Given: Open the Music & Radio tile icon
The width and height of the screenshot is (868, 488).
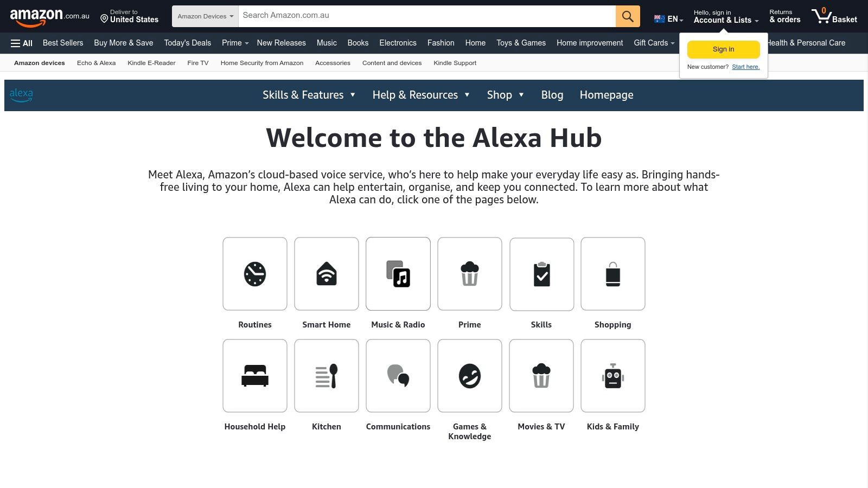Looking at the screenshot, I should pyautogui.click(x=398, y=274).
